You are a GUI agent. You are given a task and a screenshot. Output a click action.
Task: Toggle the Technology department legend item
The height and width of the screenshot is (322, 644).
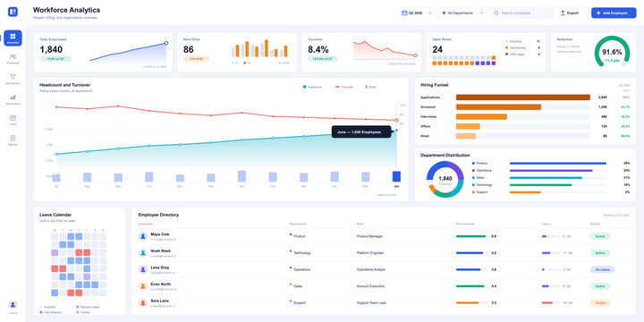(x=482, y=185)
